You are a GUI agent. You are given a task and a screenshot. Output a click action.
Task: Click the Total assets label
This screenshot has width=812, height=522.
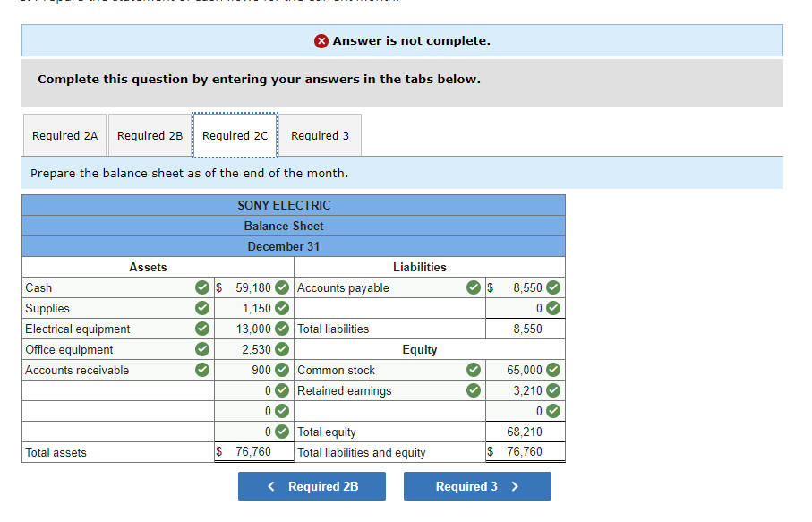tap(56, 452)
